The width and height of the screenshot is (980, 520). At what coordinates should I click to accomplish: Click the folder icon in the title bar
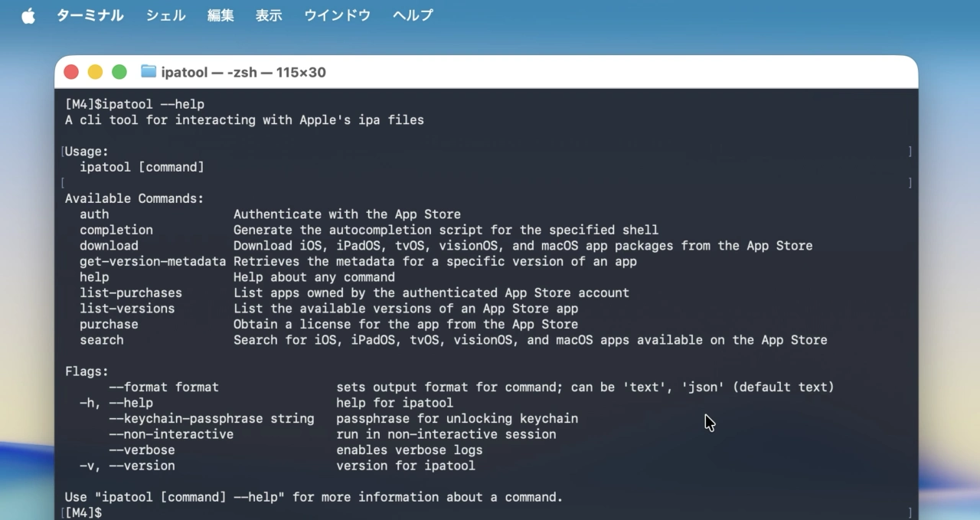tap(149, 72)
